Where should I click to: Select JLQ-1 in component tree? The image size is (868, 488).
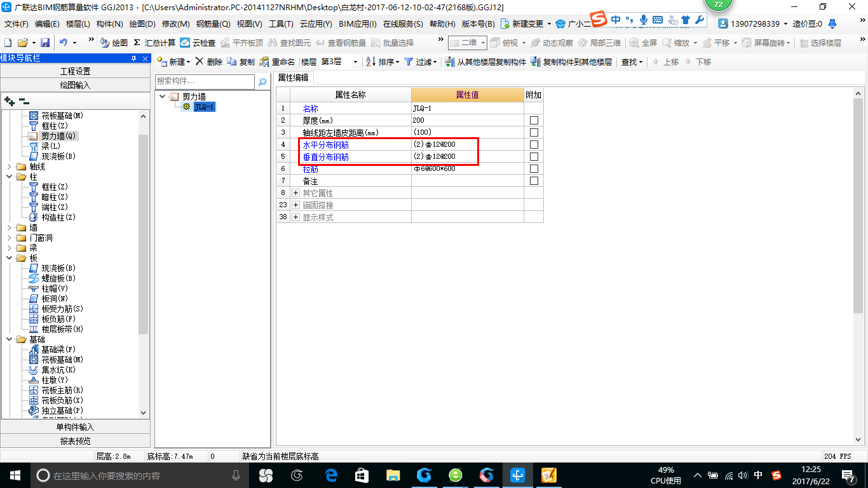pos(205,107)
